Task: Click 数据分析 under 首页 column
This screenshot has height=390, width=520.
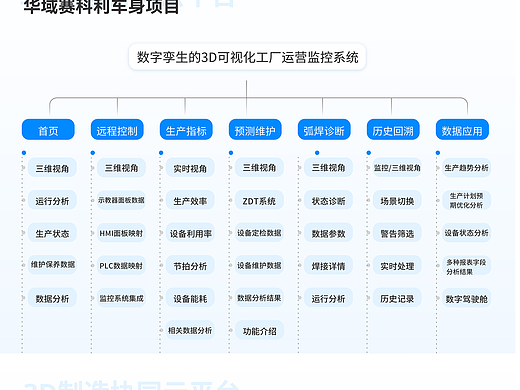Action: 52,298
